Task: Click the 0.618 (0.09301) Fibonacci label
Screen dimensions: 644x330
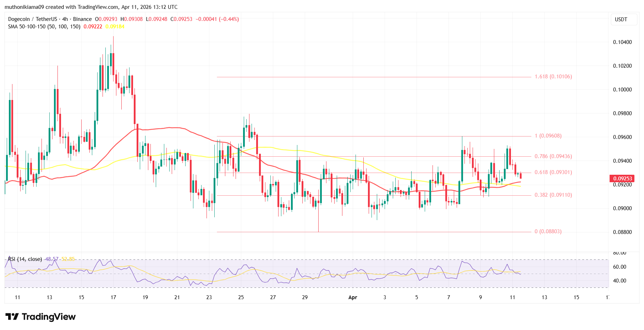Action: 553,172
